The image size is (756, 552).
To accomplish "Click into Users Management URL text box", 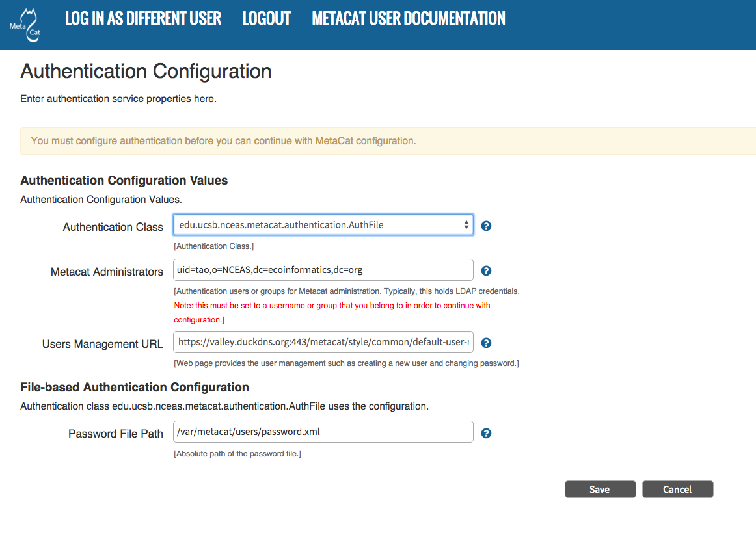I will [323, 342].
